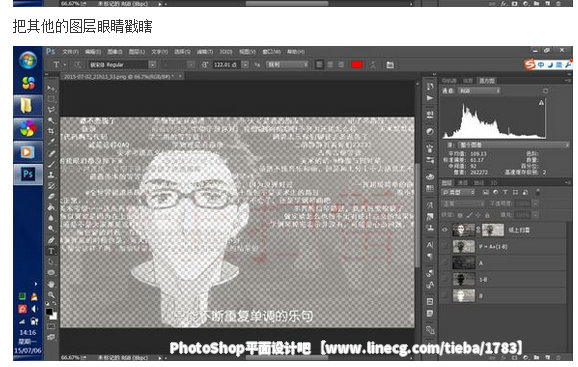Click the layer mask thumbnail of top layer
Screen dimensions: 578x367
493,230
